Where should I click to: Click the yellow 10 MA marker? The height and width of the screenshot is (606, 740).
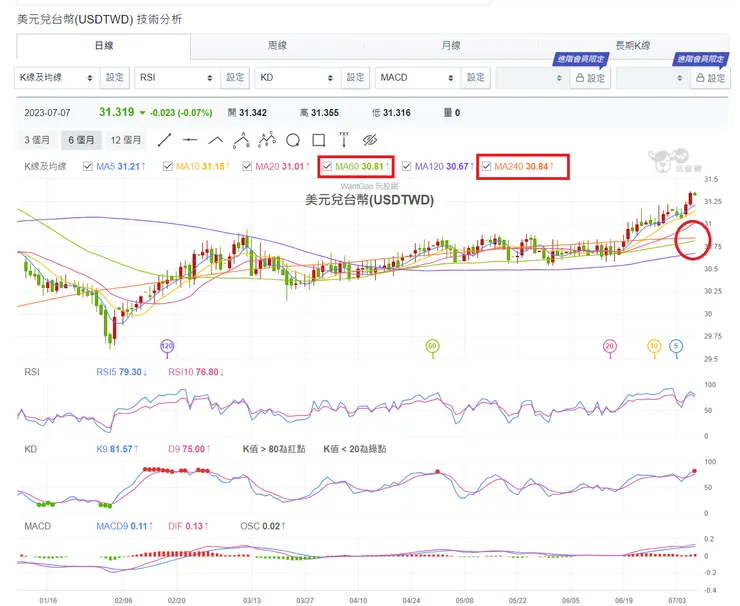[654, 346]
